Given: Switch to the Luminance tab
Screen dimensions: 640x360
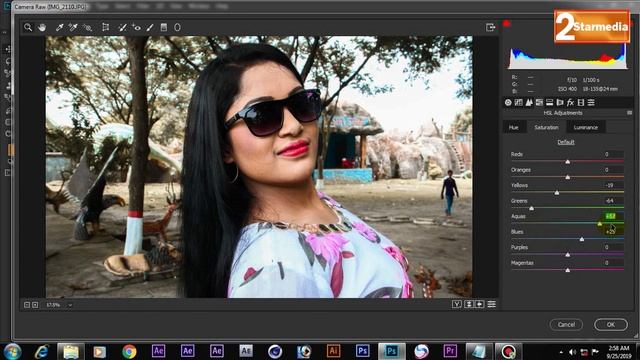Looking at the screenshot, I should click(586, 128).
